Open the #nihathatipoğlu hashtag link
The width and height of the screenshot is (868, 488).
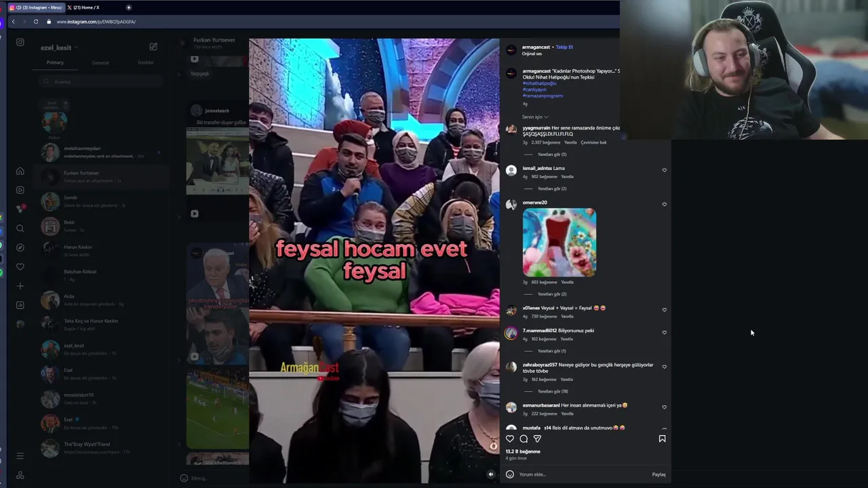pos(539,83)
